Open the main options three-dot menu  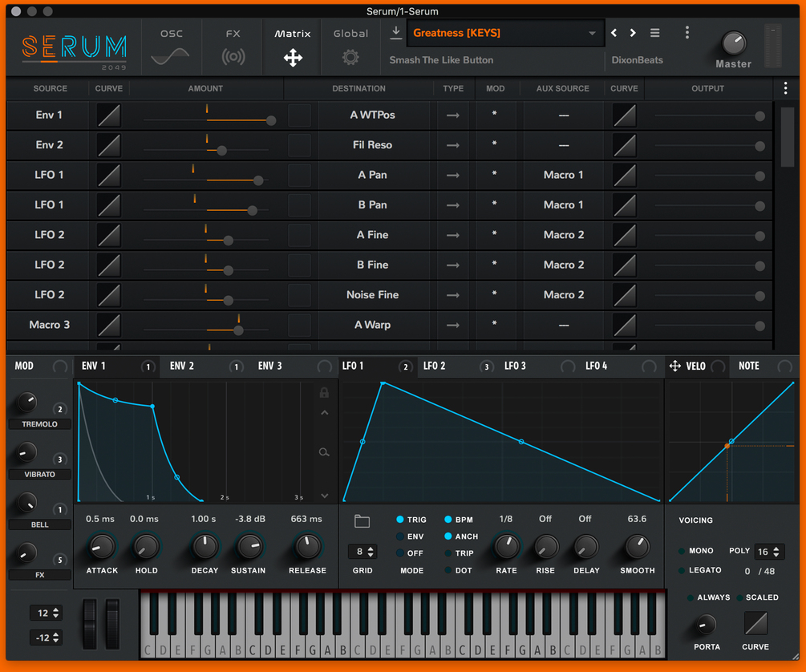(x=687, y=33)
